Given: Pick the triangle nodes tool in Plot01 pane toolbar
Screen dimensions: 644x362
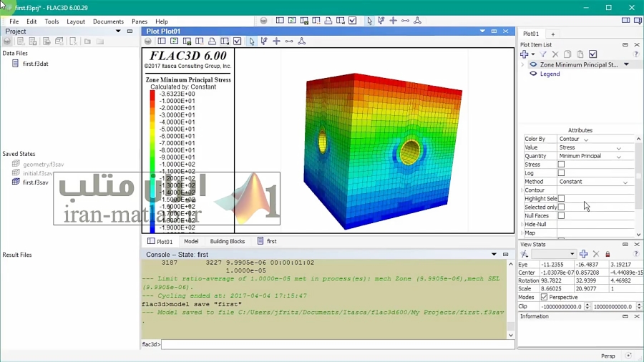Looking at the screenshot, I should pos(301,41).
